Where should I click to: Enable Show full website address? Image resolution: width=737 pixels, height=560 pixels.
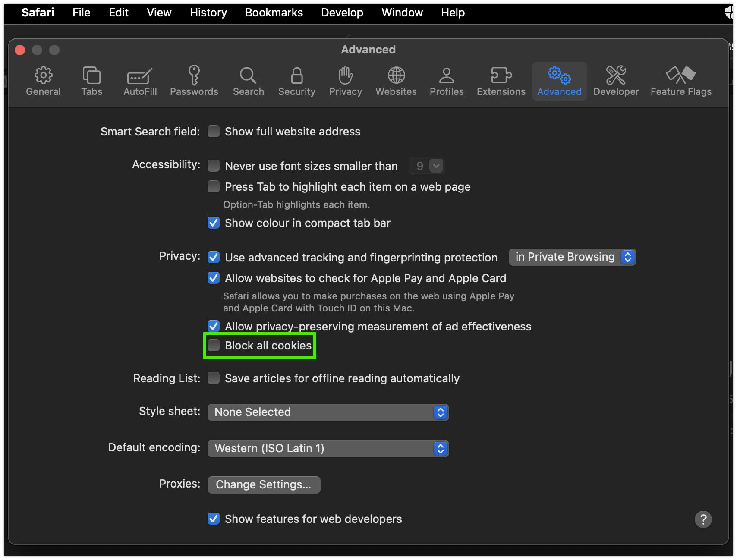[214, 131]
